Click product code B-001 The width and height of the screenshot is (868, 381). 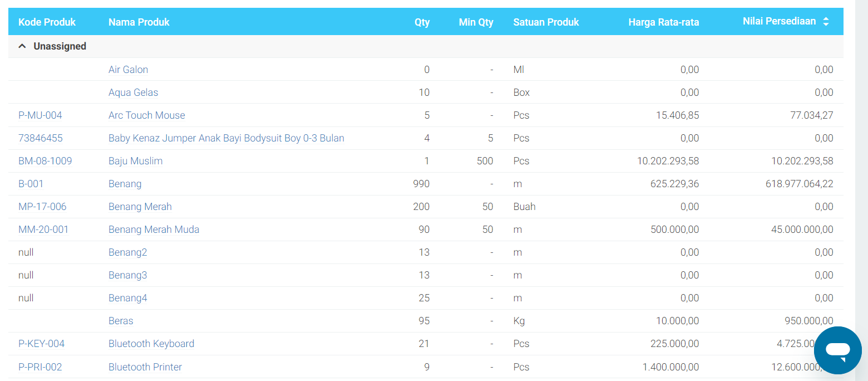(31, 184)
